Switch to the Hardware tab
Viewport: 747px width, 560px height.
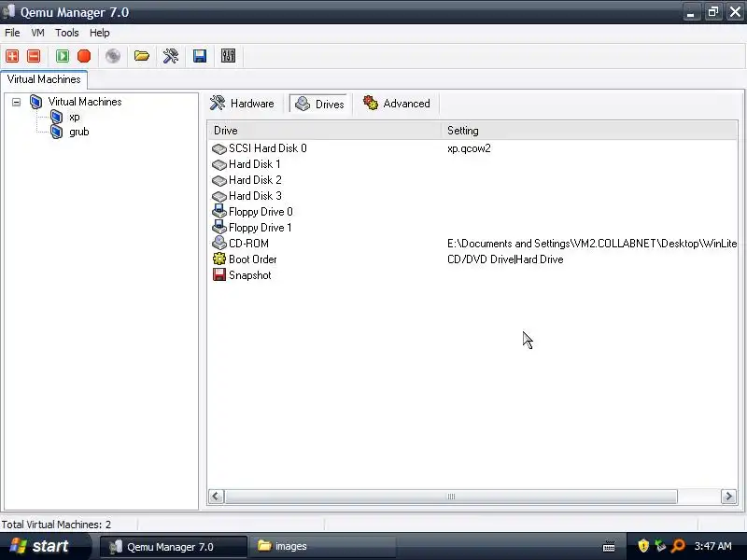(243, 104)
